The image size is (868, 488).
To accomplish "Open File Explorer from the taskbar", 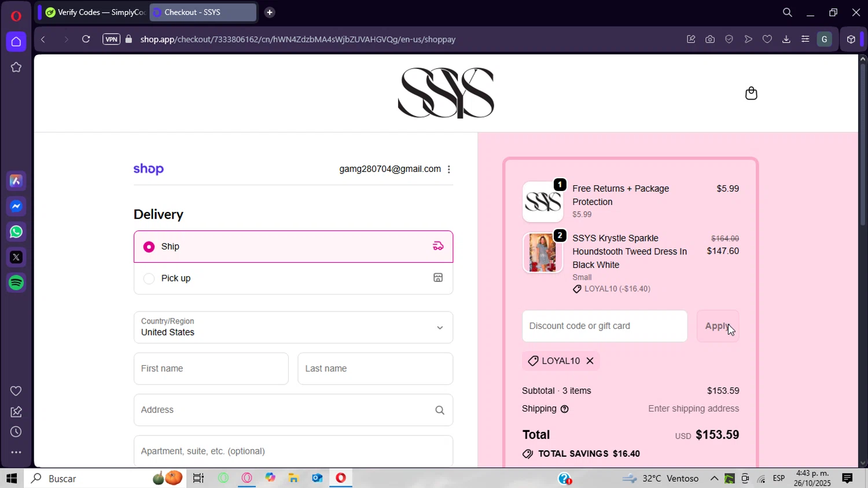I will 293,478.
